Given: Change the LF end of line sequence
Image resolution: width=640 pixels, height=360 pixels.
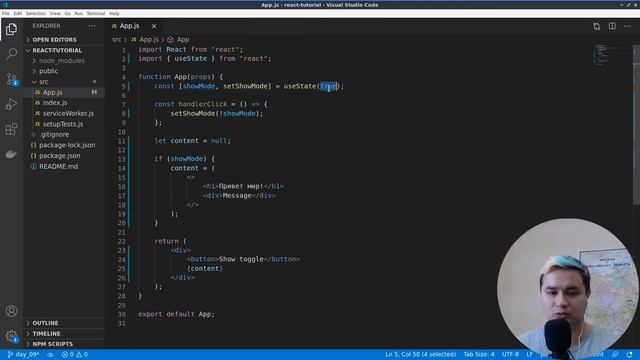Looking at the screenshot, I should 529,354.
